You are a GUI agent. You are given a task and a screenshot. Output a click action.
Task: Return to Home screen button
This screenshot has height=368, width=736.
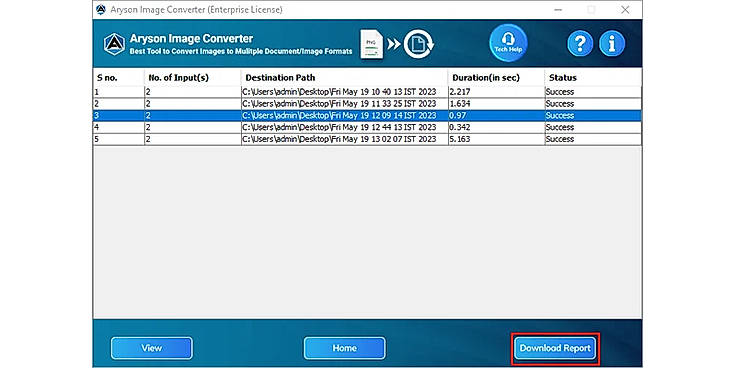click(345, 348)
